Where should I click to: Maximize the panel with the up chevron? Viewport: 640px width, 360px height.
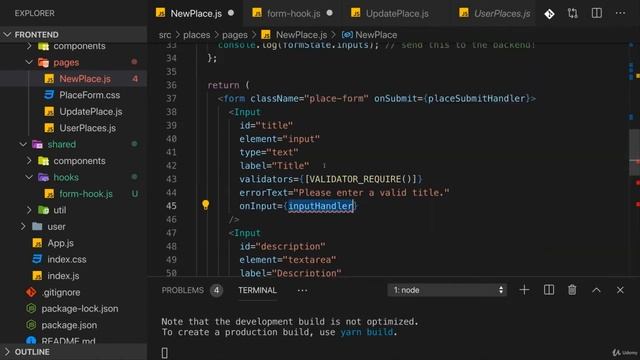click(x=596, y=290)
